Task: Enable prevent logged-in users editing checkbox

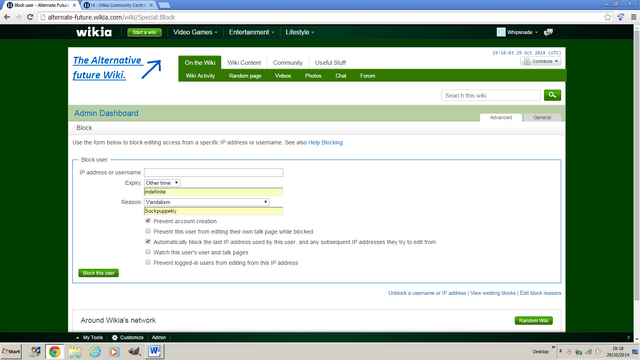Action: (x=148, y=262)
